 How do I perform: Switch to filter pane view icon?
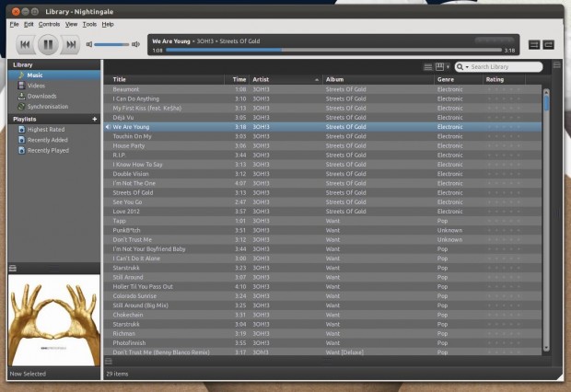click(x=439, y=67)
